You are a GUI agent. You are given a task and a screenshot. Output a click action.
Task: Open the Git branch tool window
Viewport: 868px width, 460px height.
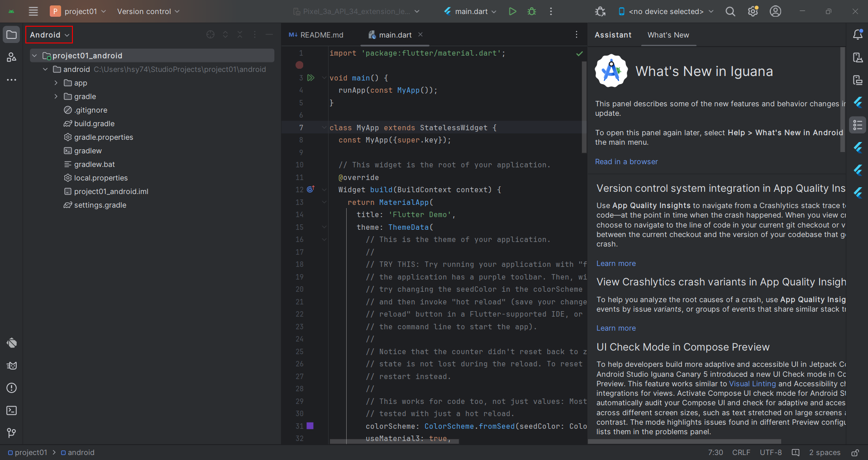(x=11, y=433)
